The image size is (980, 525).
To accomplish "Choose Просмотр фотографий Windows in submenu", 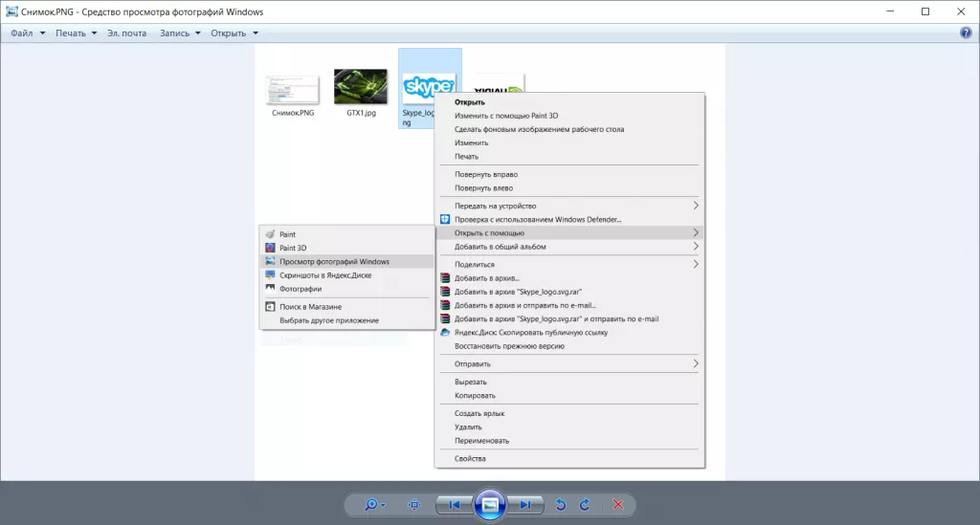I will click(334, 261).
